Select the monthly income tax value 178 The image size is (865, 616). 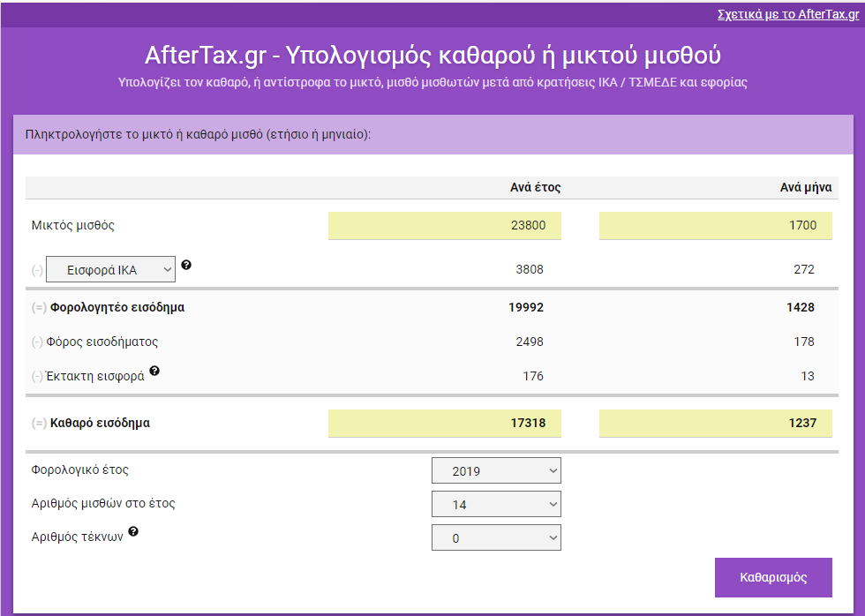804,342
